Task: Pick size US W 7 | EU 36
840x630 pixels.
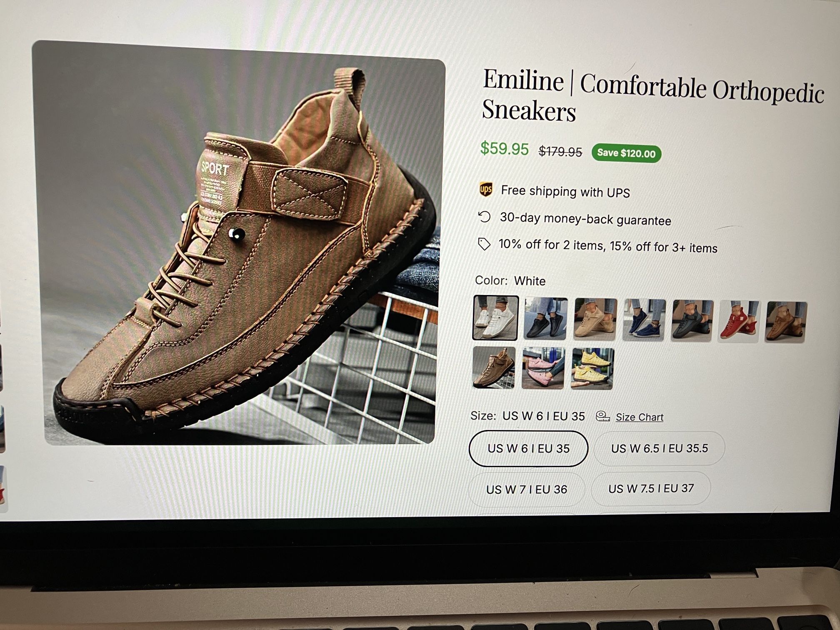Action: point(526,489)
